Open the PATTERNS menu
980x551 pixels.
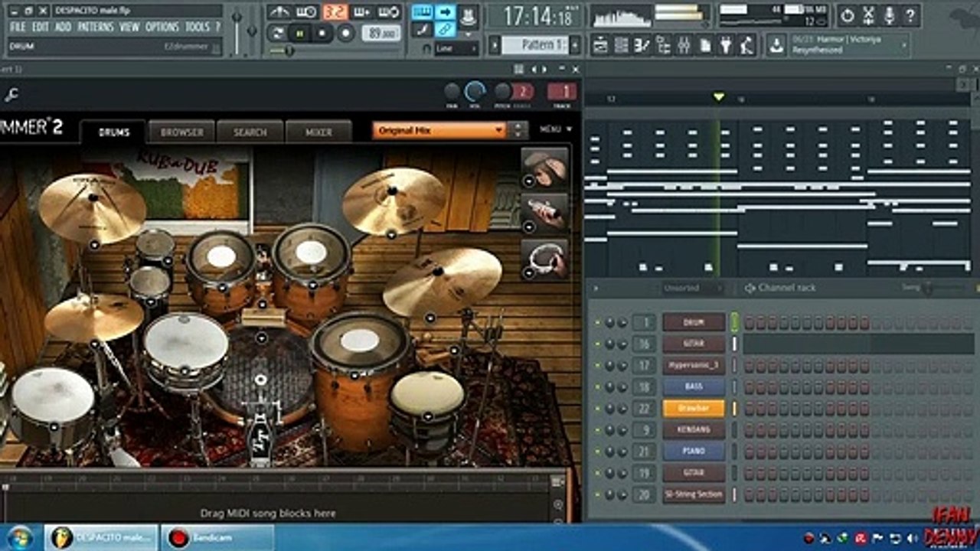tap(95, 27)
